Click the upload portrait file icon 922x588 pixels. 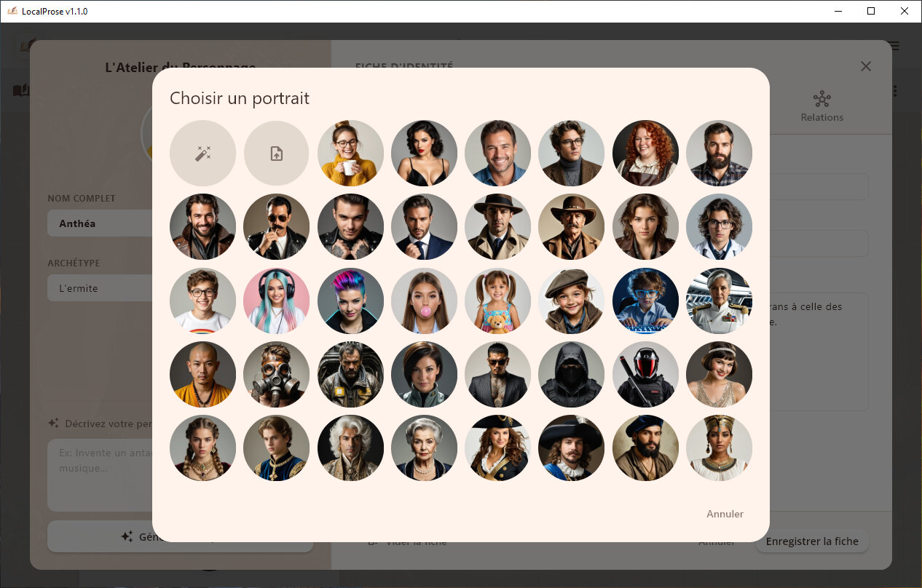click(x=277, y=153)
